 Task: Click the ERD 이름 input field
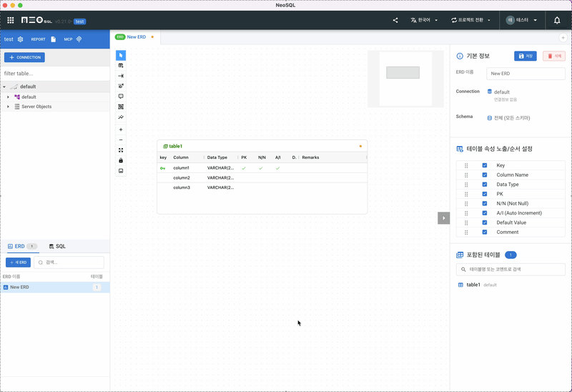[x=526, y=74]
